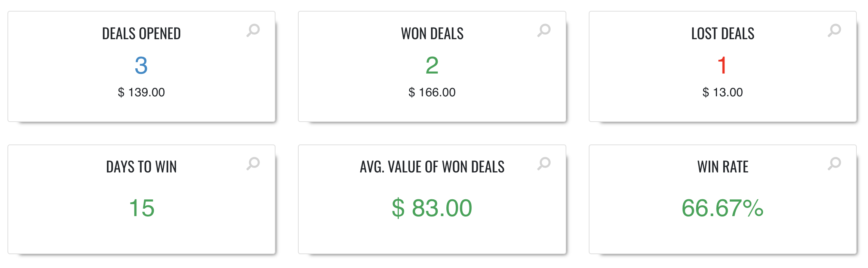868x268 pixels.
Task: Click the 66.67% win rate figure
Action: click(722, 208)
